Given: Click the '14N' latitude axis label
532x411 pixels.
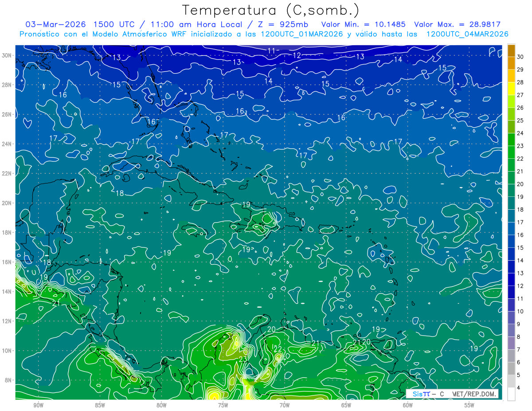Looking at the screenshot, I should coord(8,291).
